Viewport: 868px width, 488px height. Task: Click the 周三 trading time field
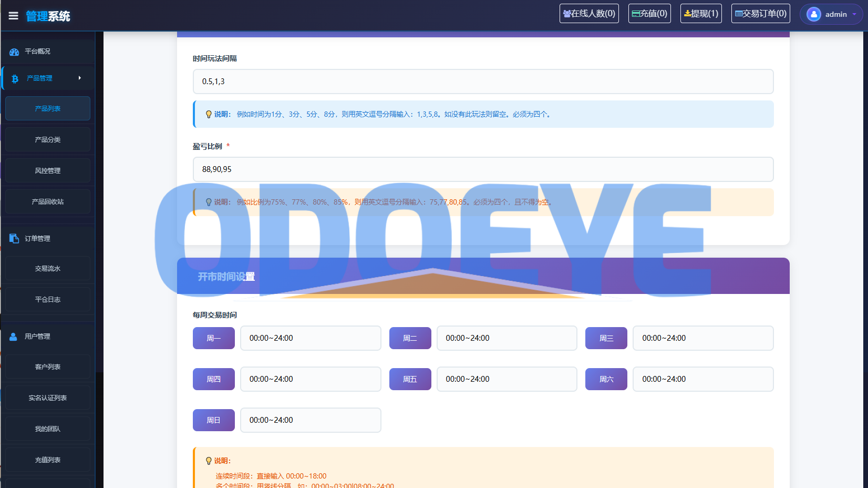[x=703, y=338]
